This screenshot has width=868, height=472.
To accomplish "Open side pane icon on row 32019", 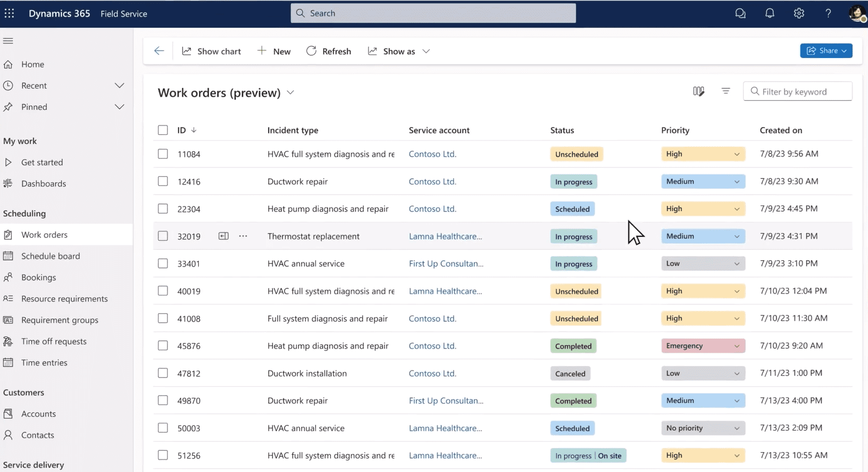I will click(223, 236).
